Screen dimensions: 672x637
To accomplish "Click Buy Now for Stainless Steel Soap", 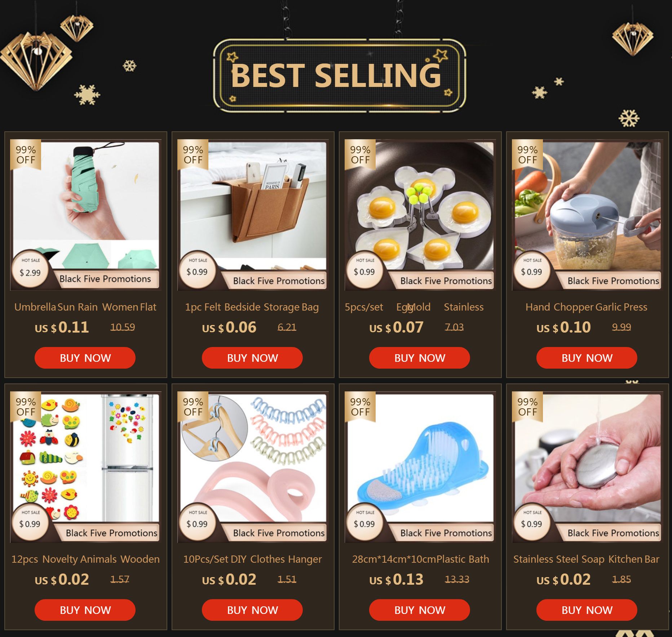I will pyautogui.click(x=587, y=610).
